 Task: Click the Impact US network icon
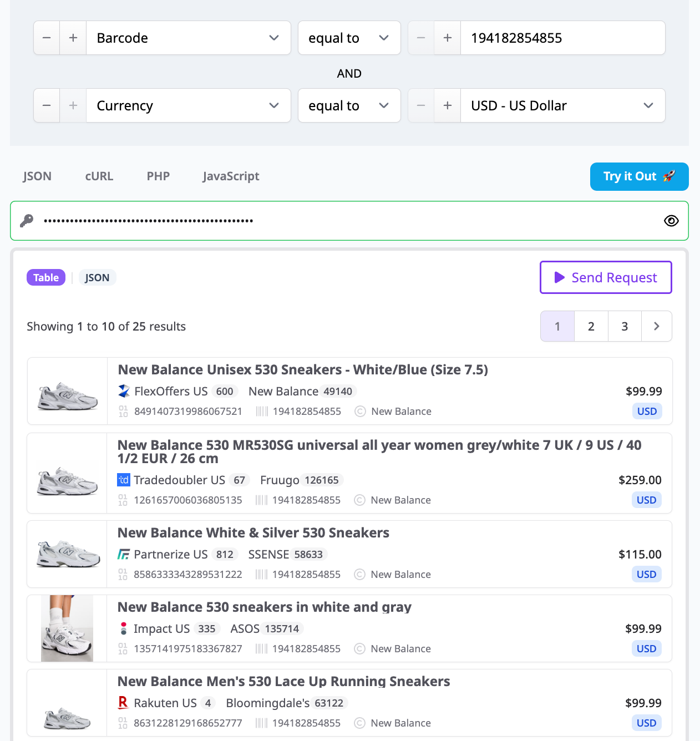[124, 628]
